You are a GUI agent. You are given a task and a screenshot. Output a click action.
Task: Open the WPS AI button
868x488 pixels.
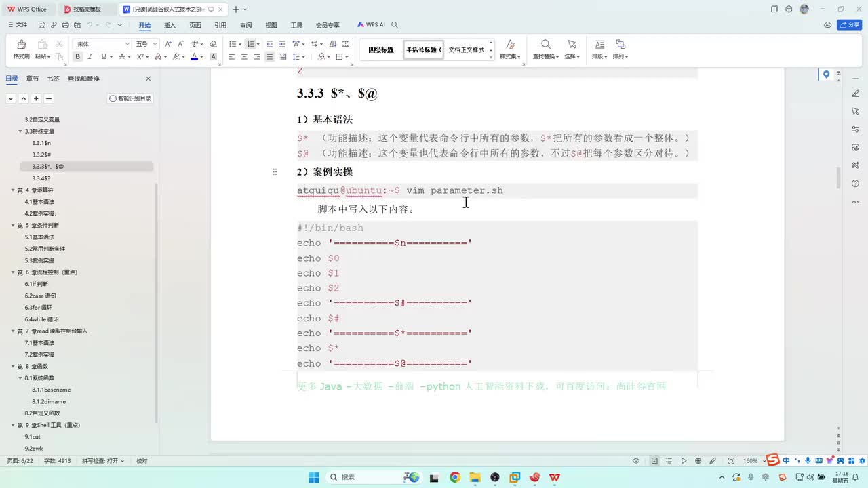tap(371, 25)
